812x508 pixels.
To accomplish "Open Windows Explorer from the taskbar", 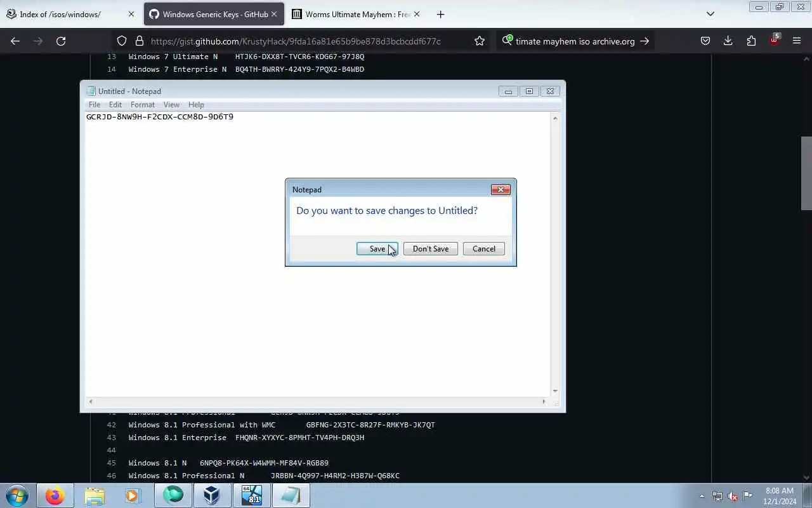I will (x=94, y=495).
